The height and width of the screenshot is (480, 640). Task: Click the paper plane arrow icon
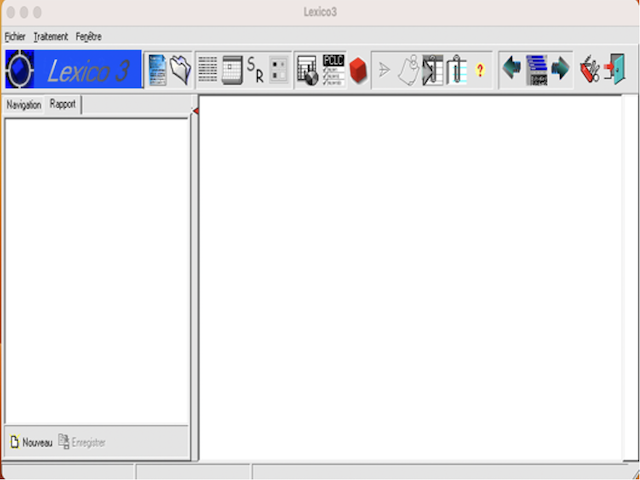click(x=384, y=70)
